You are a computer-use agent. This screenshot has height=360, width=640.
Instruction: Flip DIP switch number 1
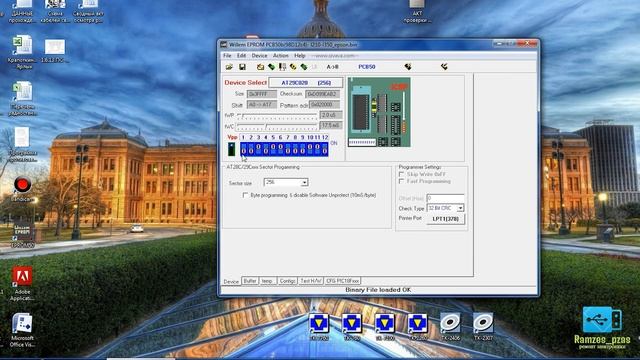tap(244, 149)
